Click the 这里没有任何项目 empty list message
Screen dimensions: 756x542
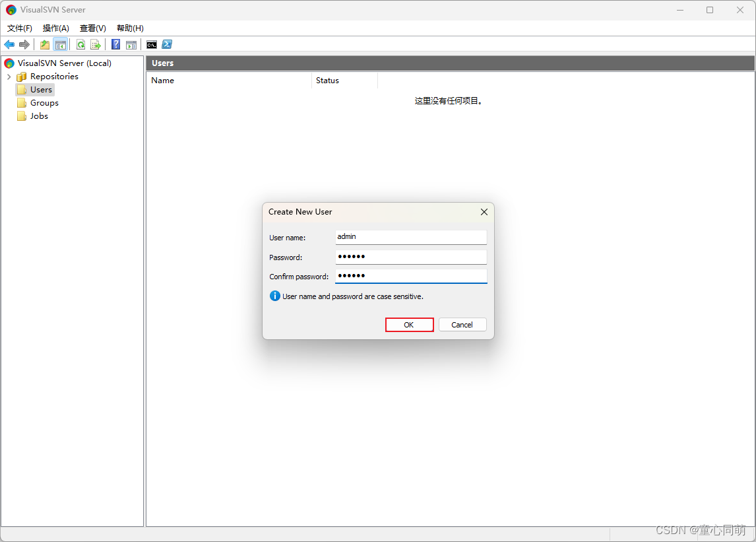449,101
